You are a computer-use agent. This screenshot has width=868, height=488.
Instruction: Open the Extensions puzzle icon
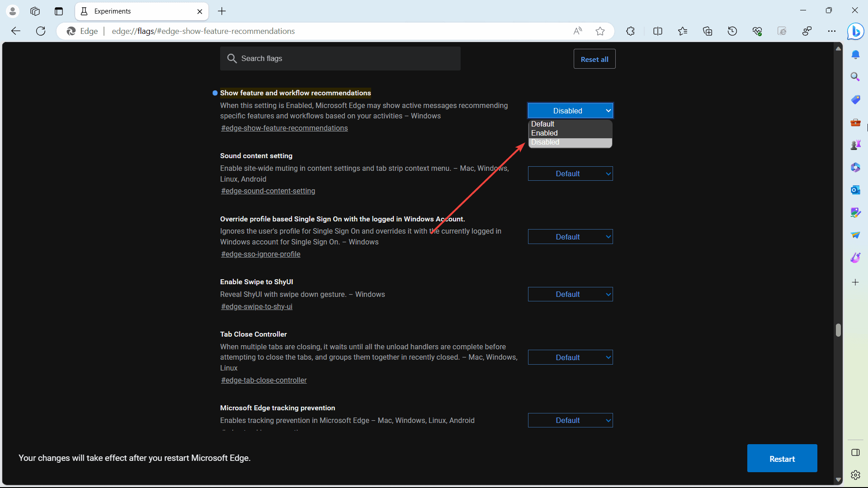pyautogui.click(x=631, y=31)
